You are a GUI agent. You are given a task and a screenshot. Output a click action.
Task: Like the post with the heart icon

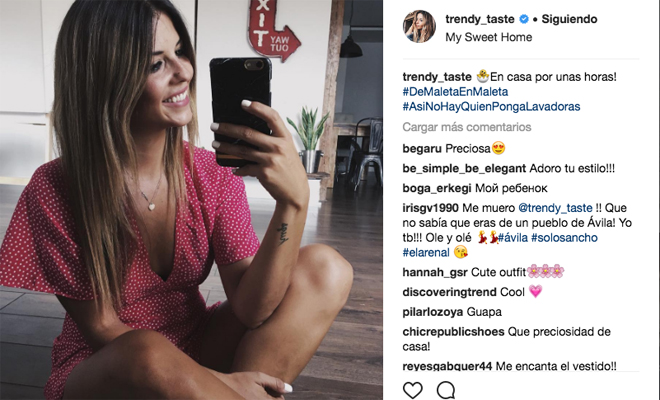pos(412,390)
